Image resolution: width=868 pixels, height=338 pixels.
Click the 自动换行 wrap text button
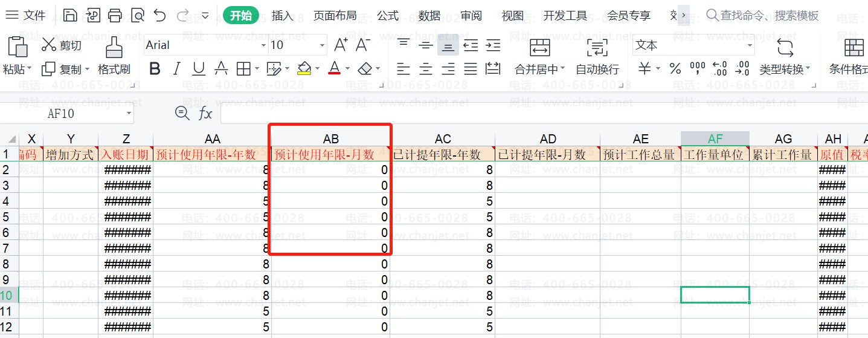point(597,57)
